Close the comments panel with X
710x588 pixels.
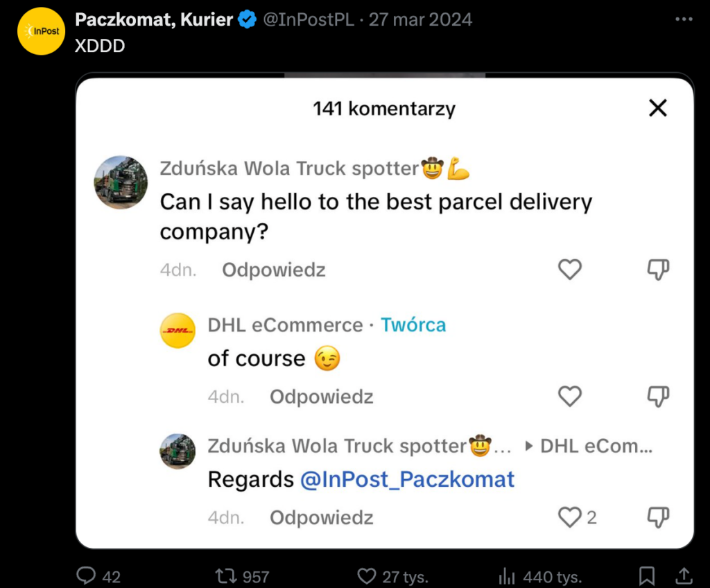click(657, 108)
